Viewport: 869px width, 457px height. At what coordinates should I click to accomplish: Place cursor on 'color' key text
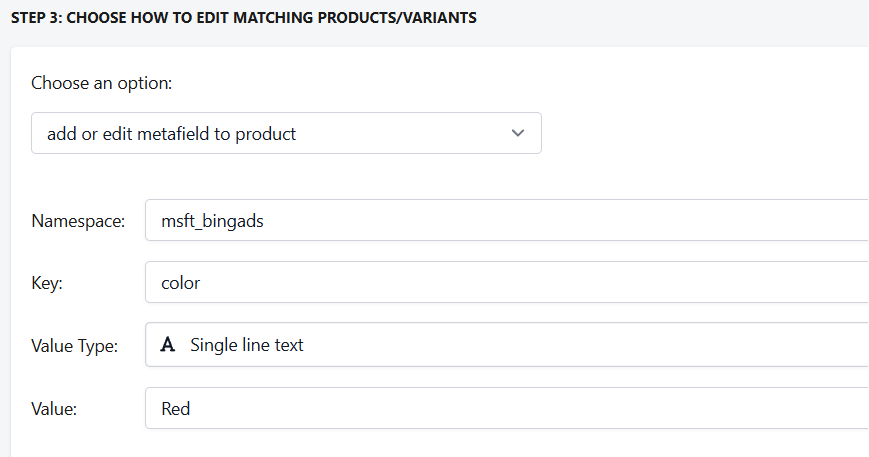tap(181, 283)
